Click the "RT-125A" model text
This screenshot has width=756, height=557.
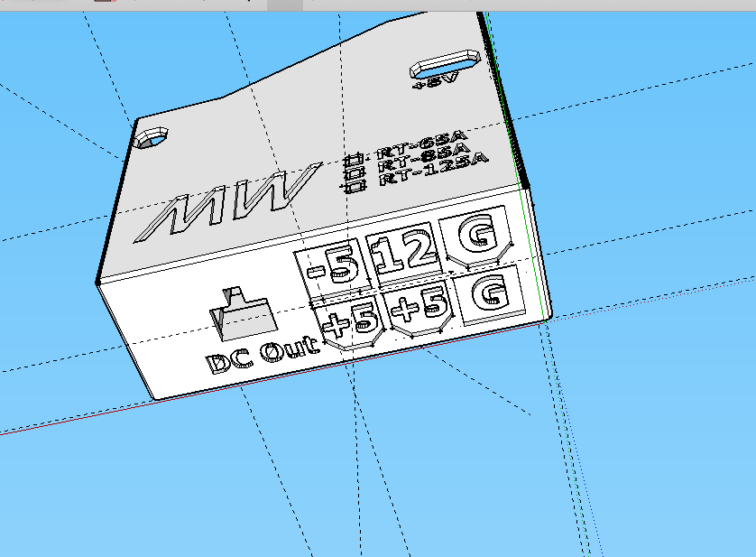tap(434, 169)
